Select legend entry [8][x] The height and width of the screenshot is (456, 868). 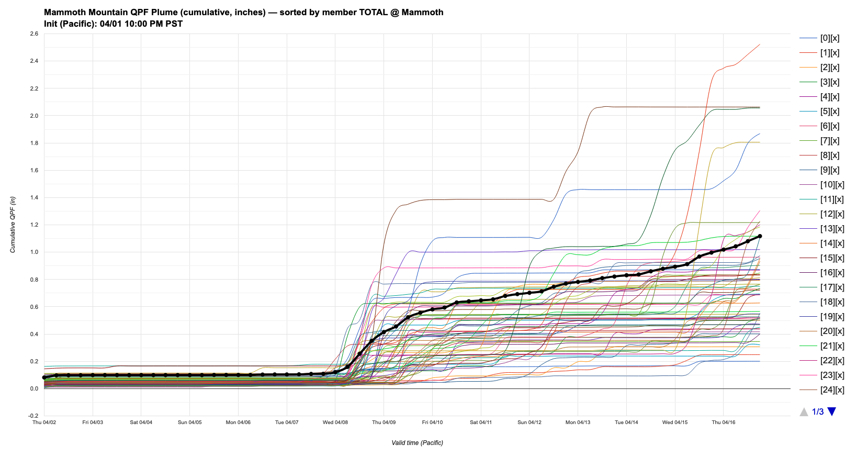tap(819, 155)
